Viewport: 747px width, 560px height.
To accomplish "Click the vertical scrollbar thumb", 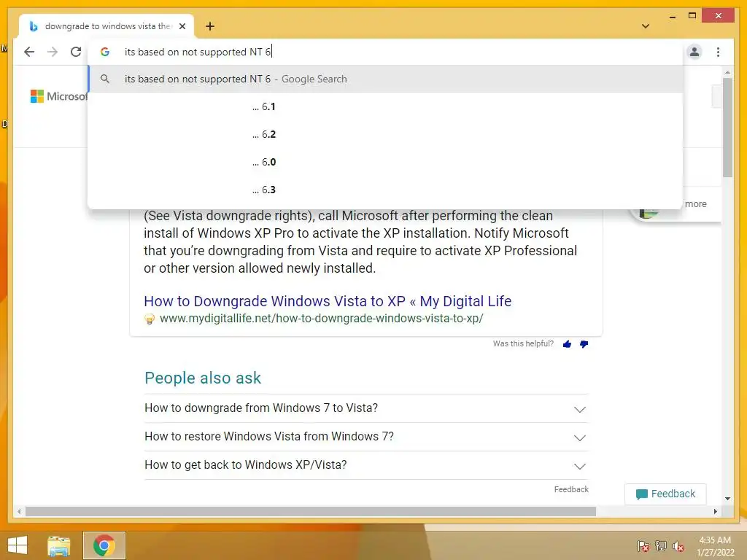I will tap(727, 128).
